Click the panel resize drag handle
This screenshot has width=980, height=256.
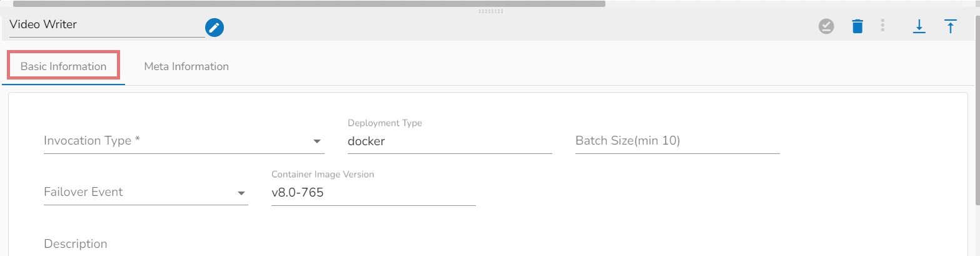pyautogui.click(x=490, y=11)
